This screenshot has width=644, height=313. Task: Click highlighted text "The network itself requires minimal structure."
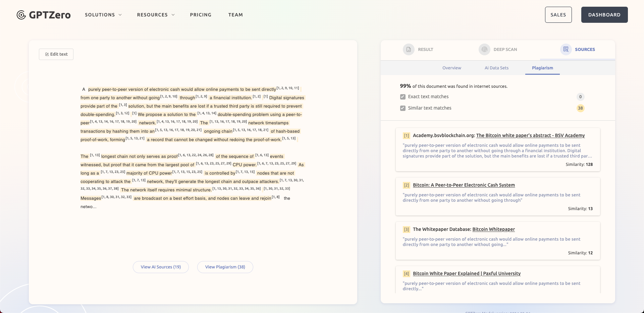pos(166,190)
